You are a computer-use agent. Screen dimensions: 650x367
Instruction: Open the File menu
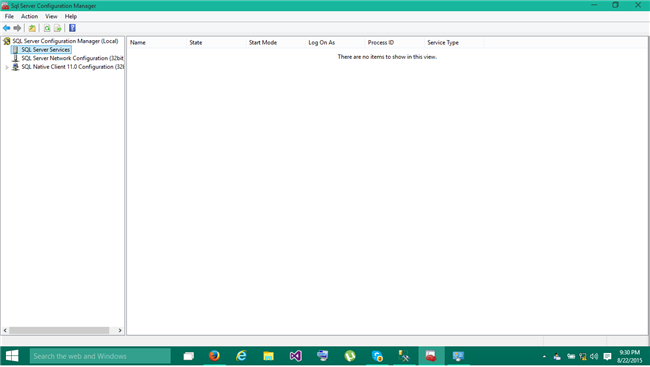pos(9,16)
